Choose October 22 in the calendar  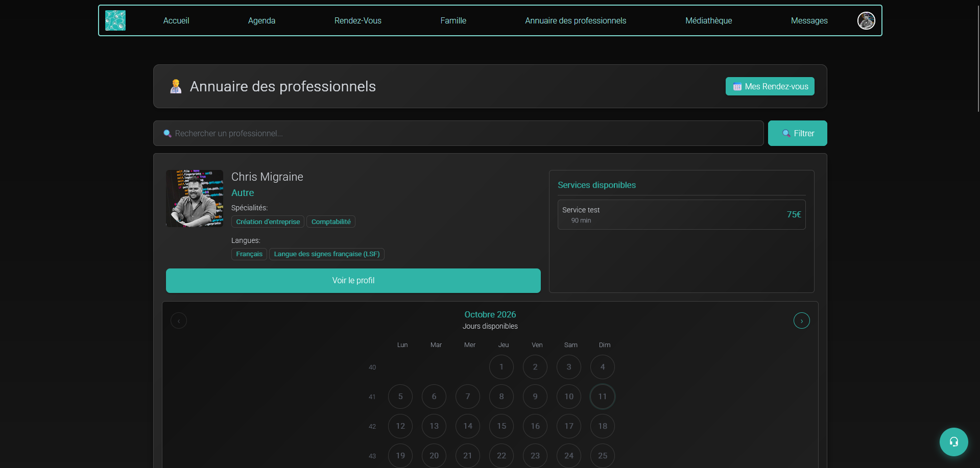(x=501, y=456)
